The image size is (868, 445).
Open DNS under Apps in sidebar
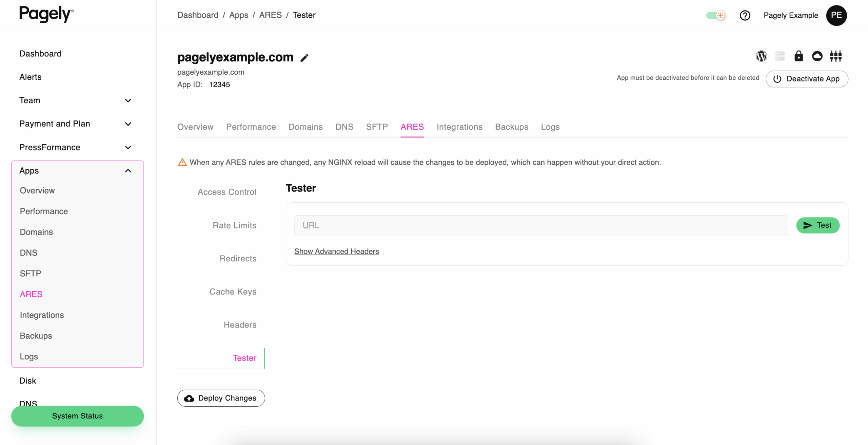point(28,253)
